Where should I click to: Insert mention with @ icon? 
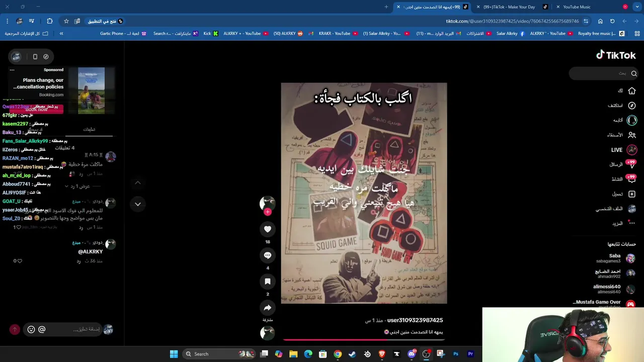click(x=42, y=329)
